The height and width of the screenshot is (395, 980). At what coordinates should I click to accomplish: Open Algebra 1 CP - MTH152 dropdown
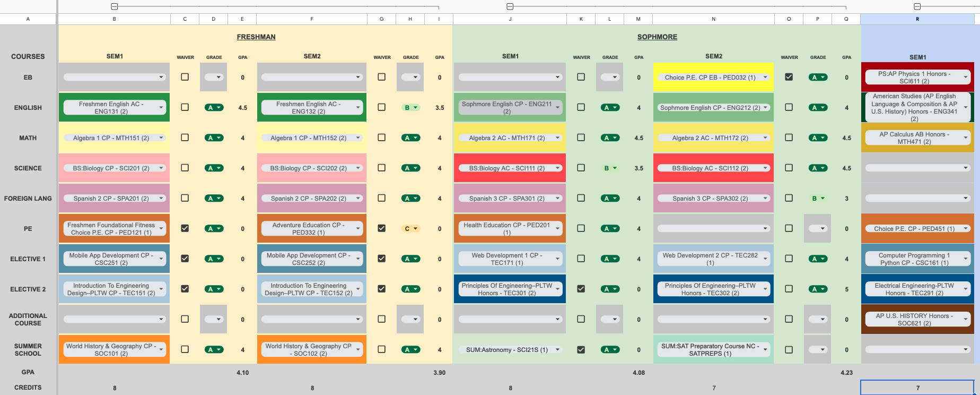312,138
